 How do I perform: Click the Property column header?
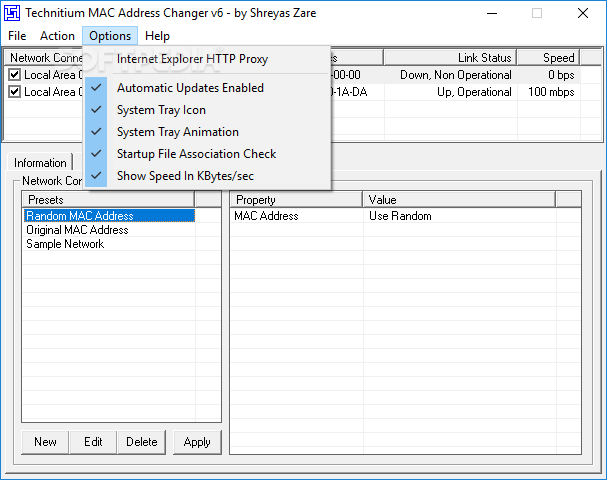297,200
